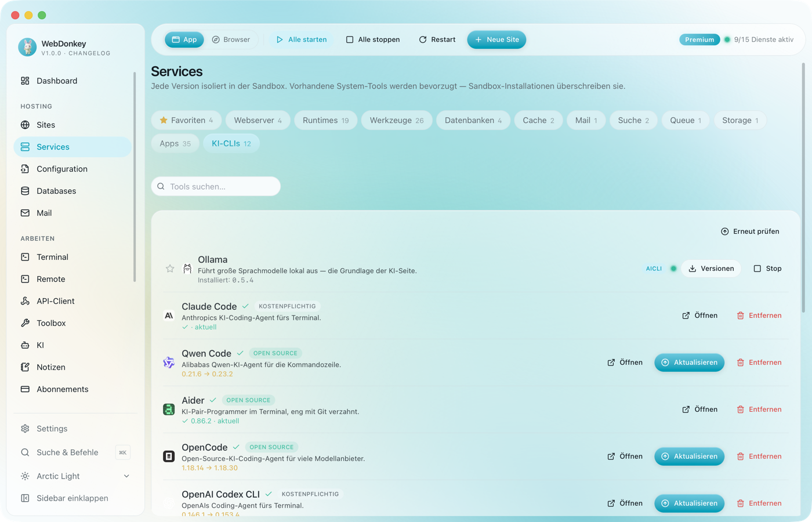The width and height of the screenshot is (812, 522).
Task: Select the KI-CLIs filter tab
Action: click(231, 143)
